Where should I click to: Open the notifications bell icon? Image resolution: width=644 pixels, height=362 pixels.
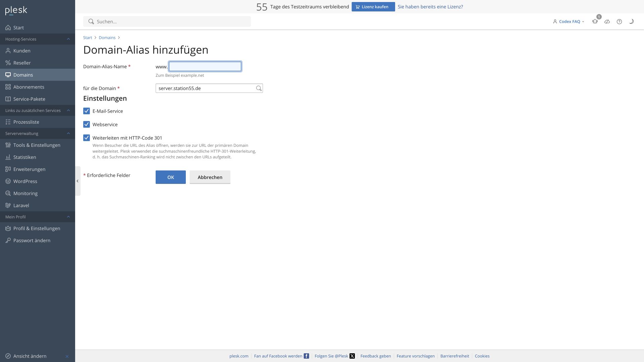click(595, 21)
